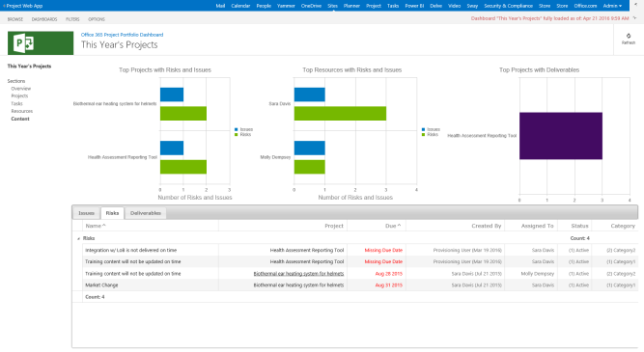Open the Admin dropdown menu
This screenshot has height=352, width=644.
[612, 6]
